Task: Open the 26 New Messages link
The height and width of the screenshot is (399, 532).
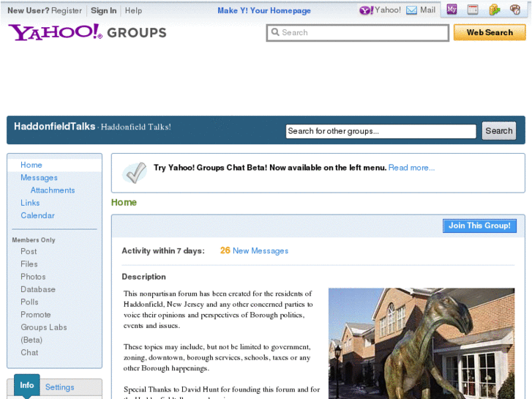Action: pos(254,251)
